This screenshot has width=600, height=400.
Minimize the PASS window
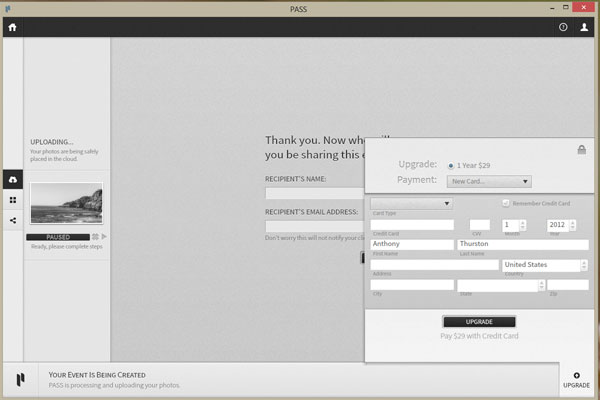point(552,8)
